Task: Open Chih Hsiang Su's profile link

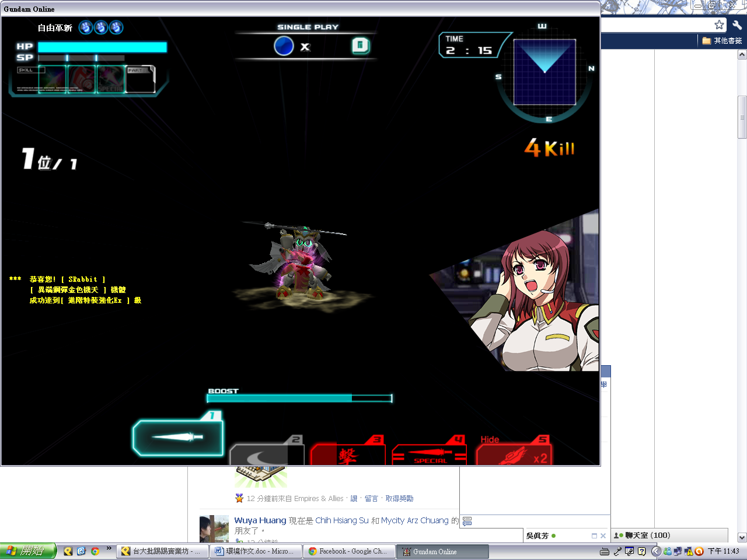Action: (342, 520)
